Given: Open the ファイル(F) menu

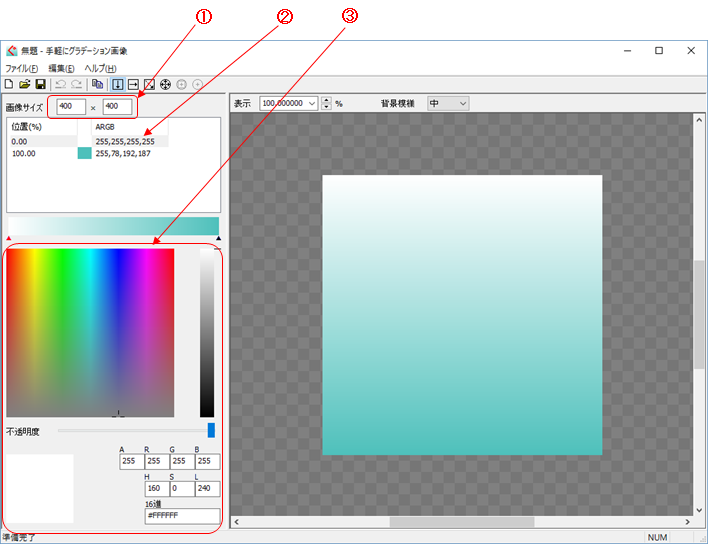Looking at the screenshot, I should (21, 68).
